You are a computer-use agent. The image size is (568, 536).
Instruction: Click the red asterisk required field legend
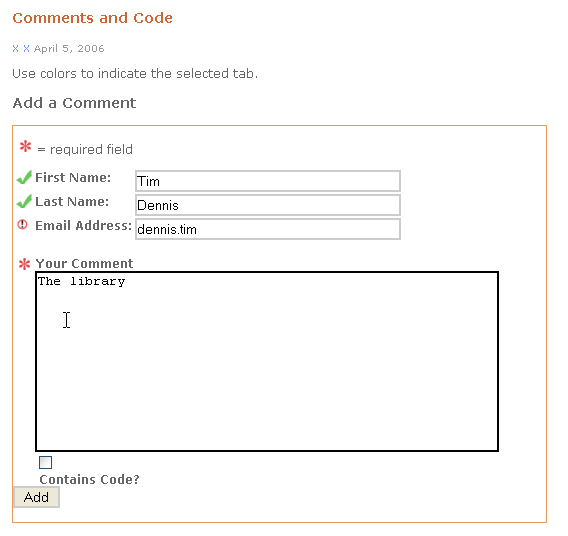[x=25, y=147]
